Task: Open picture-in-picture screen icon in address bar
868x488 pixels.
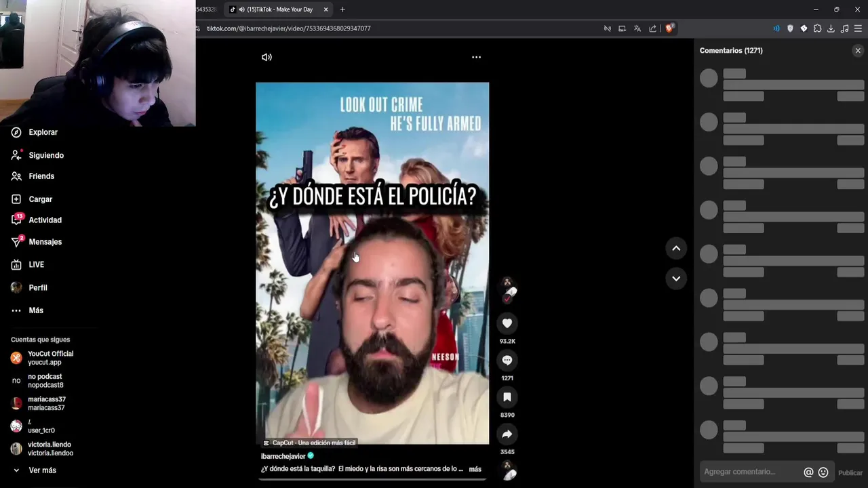Action: 622,28
